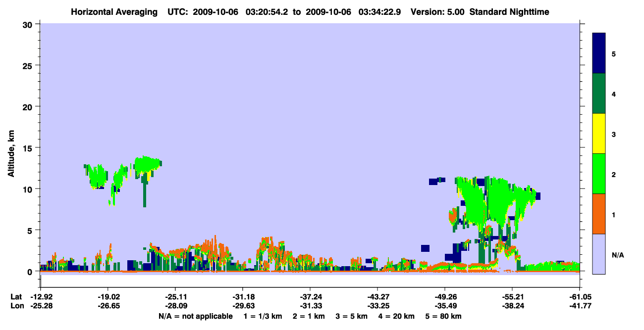Click the legend note 'N/A = not applicable'
This screenshot has width=644, height=330.
click(x=195, y=316)
